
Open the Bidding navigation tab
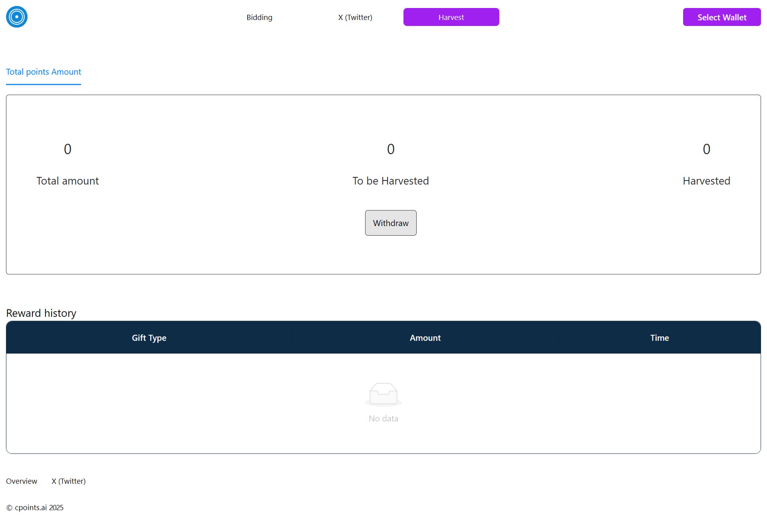click(259, 17)
